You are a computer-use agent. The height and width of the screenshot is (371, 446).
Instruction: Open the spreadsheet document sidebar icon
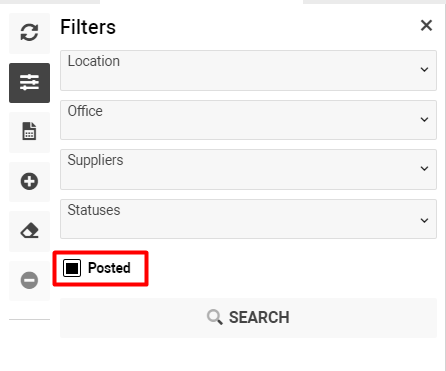point(29,132)
